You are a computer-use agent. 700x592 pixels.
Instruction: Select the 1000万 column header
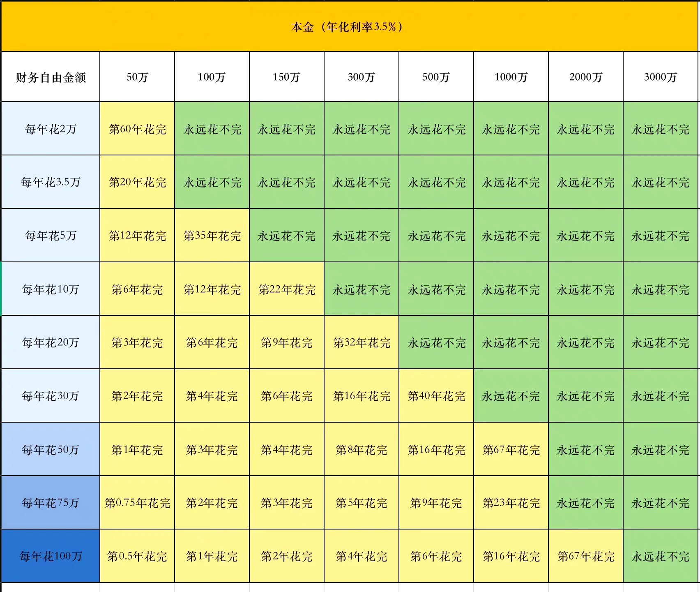(x=511, y=77)
